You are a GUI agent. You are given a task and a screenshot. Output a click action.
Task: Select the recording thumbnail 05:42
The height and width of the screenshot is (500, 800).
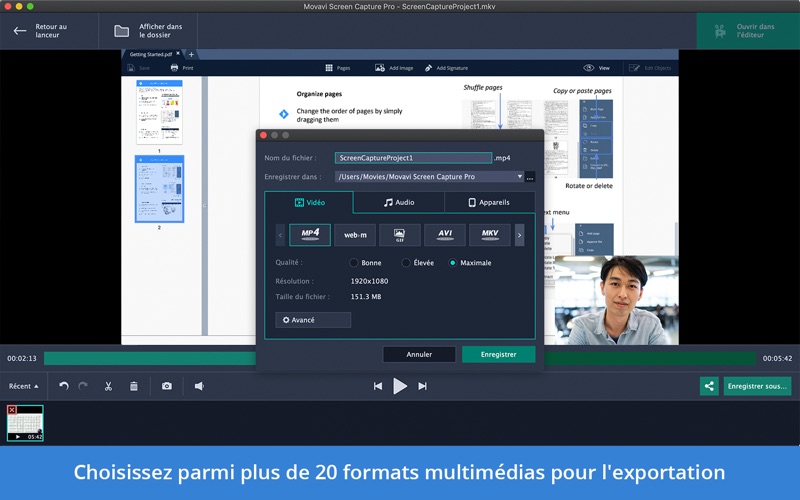tap(25, 423)
